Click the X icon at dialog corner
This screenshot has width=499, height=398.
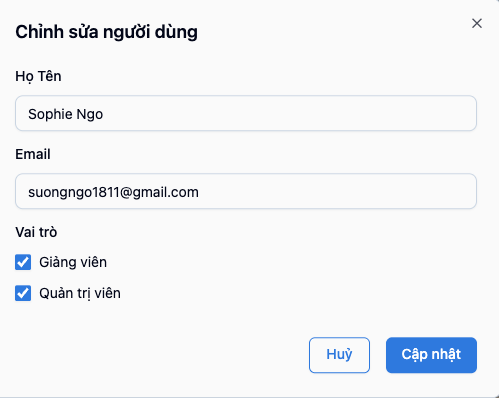(477, 23)
